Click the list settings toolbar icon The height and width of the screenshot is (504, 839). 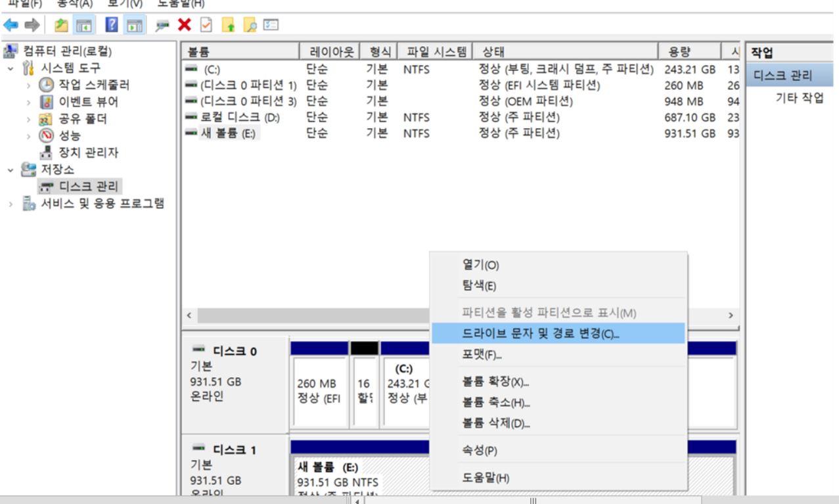click(271, 25)
